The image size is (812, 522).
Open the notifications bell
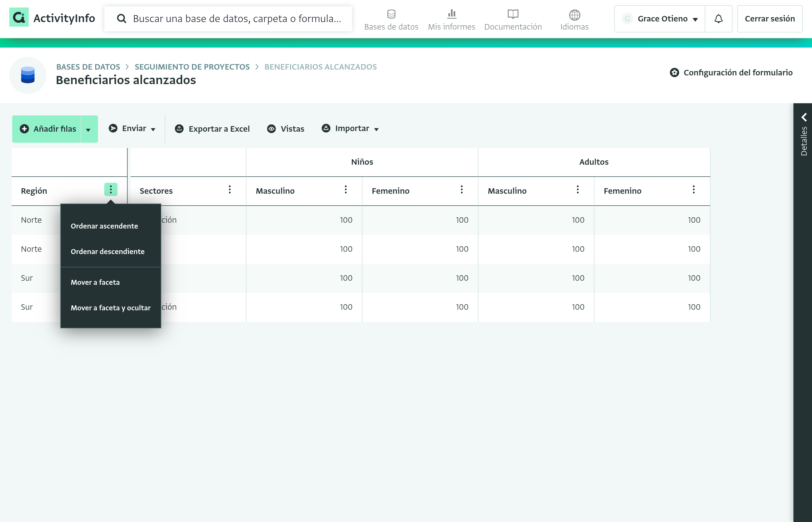718,19
